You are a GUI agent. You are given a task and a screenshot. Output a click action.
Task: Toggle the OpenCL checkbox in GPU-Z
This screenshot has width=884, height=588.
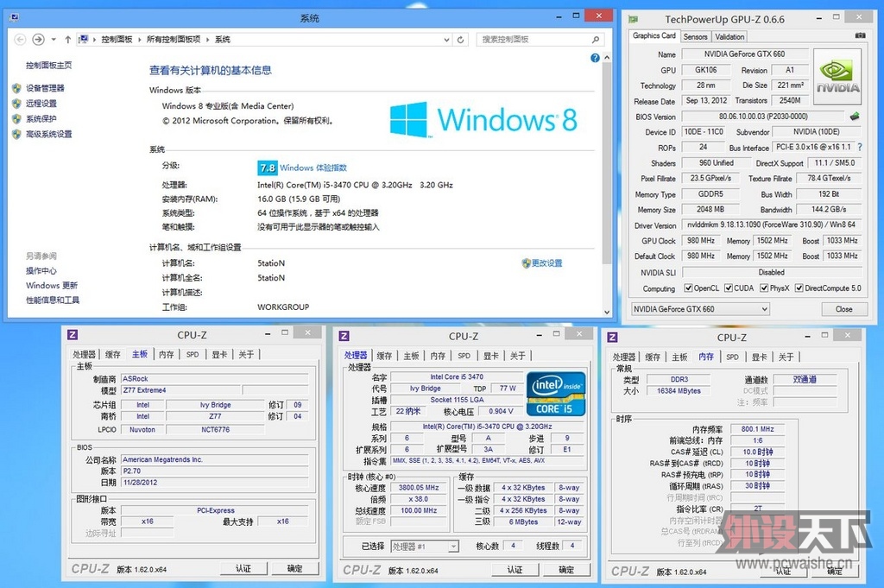(x=688, y=288)
